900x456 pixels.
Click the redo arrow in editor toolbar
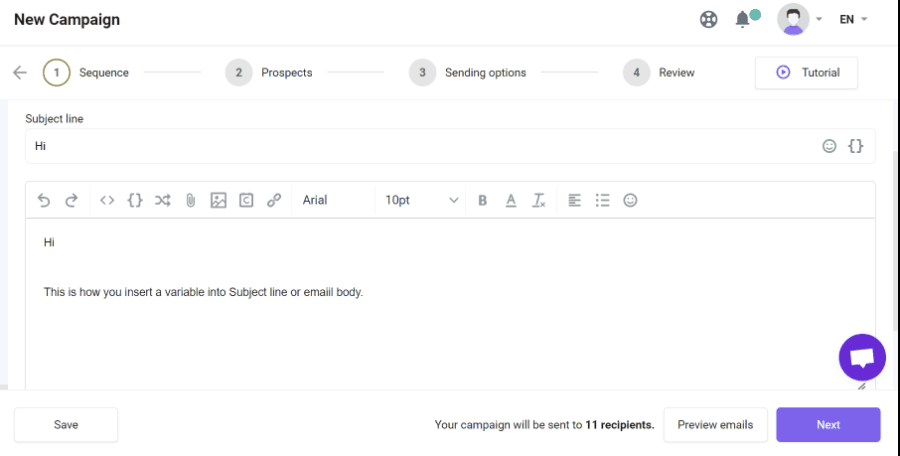[71, 200]
